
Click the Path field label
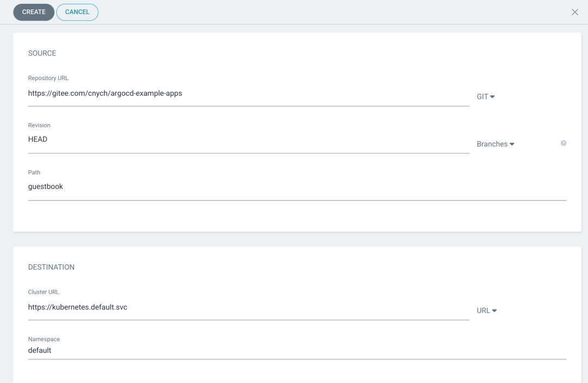pos(34,173)
